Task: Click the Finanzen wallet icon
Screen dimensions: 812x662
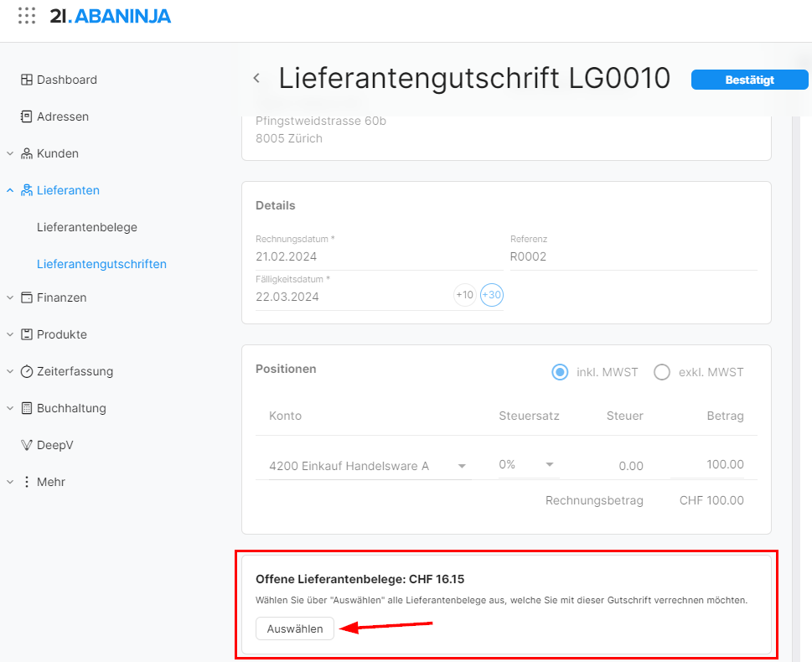Action: coord(27,297)
